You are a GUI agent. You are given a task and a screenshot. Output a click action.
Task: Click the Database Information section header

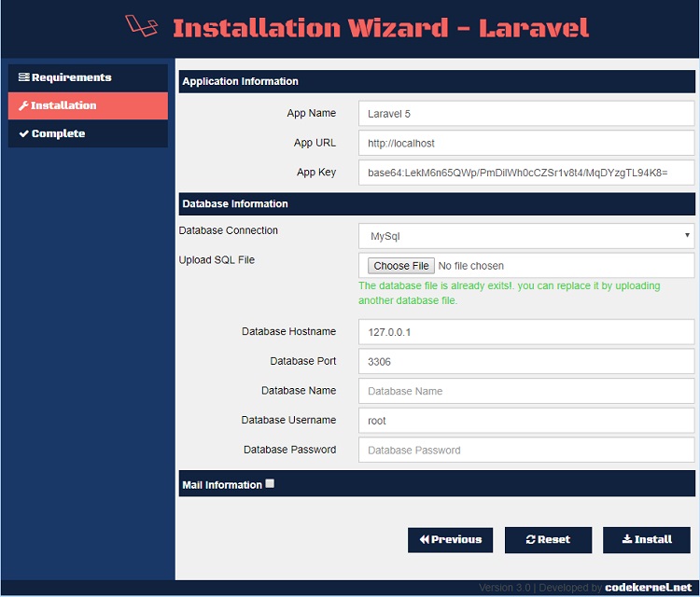[437, 204]
